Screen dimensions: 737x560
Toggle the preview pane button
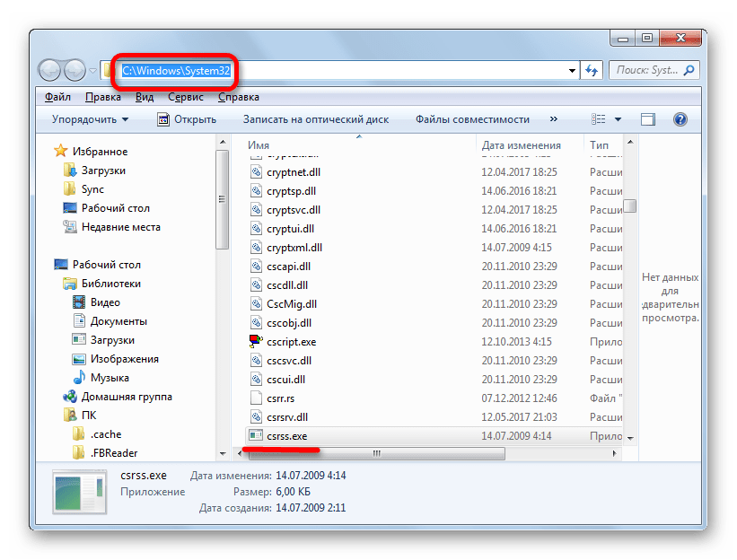click(648, 119)
